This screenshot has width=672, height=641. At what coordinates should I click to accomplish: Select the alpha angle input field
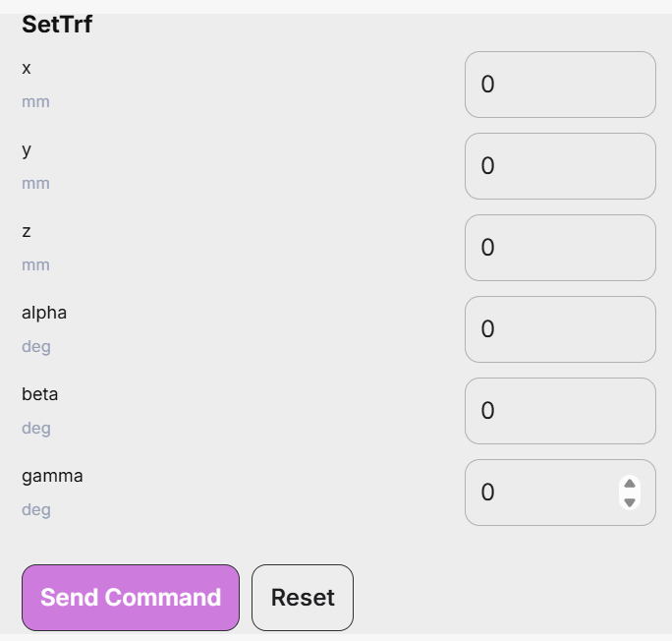coord(560,329)
